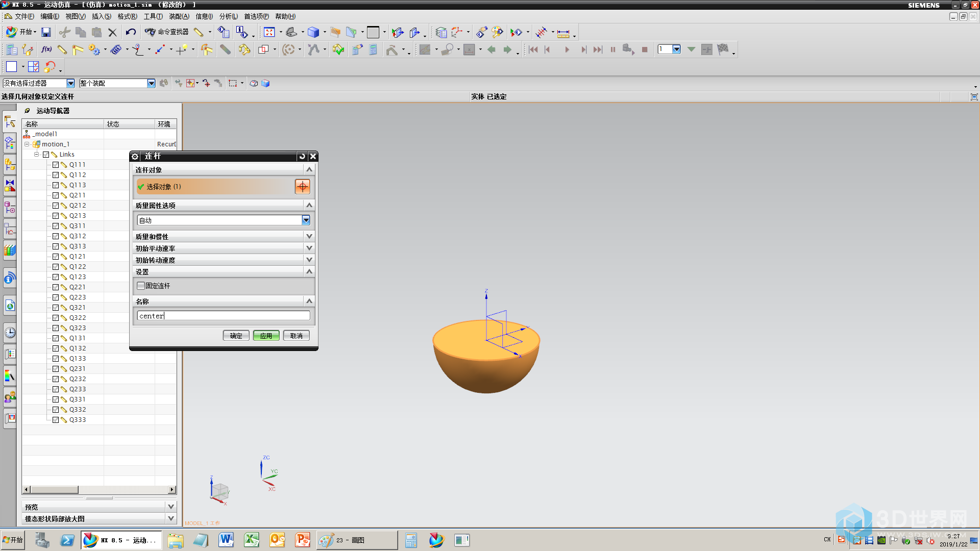Click the animation Play button

(567, 49)
